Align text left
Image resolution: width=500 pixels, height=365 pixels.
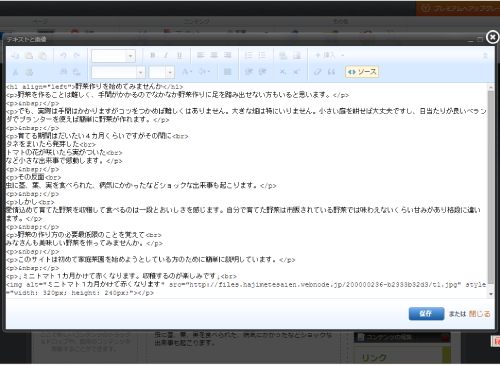click(x=200, y=55)
